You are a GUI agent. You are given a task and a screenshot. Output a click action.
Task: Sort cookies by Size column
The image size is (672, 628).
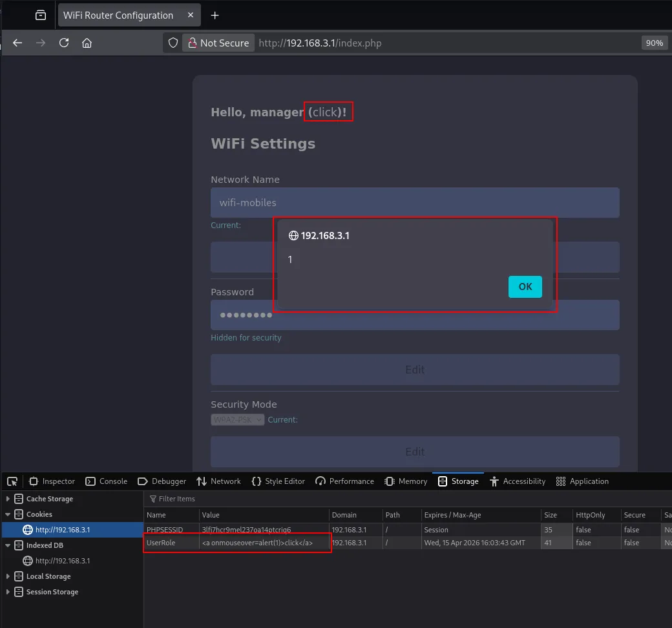(557, 516)
